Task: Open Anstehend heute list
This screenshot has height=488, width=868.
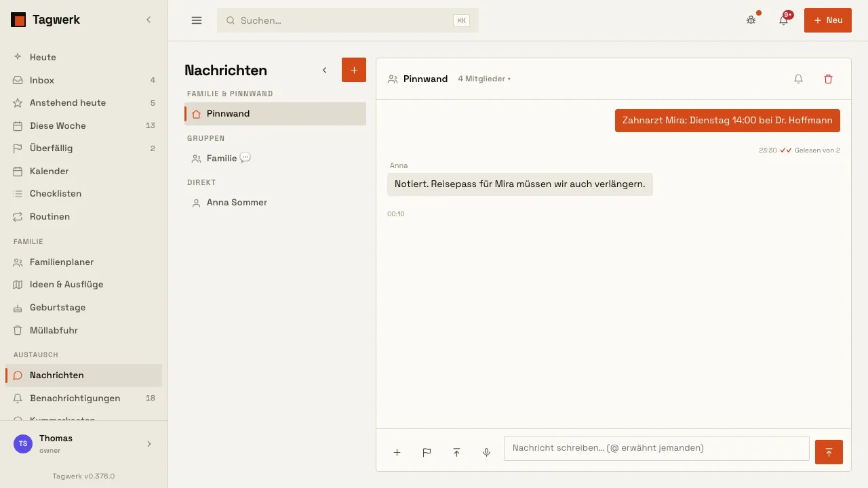Action: (x=84, y=103)
